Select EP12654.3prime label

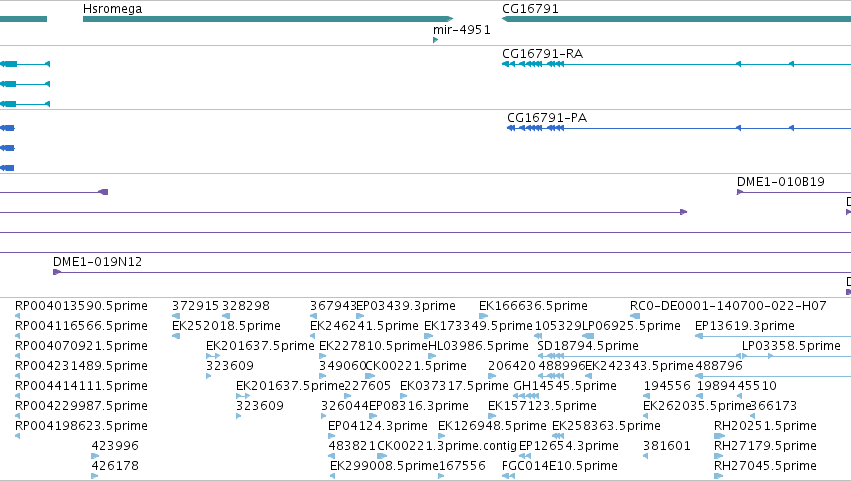[x=569, y=446]
